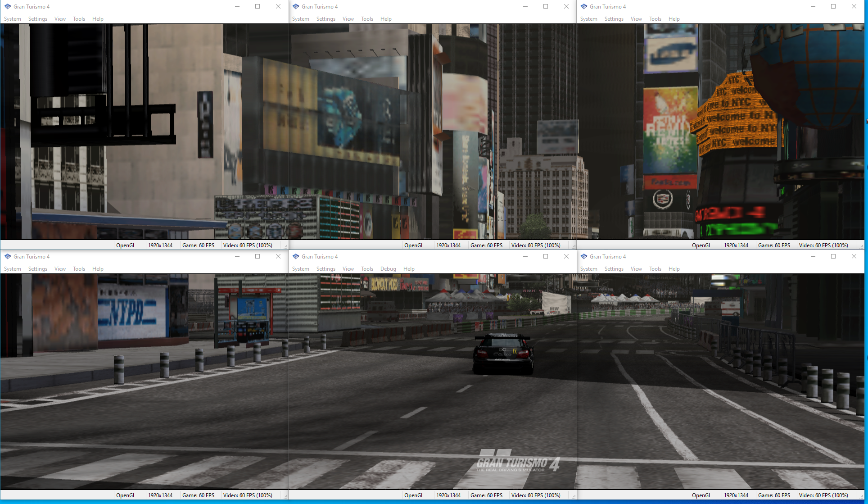Maximize the top-left Gran Turismo 4 window
868x504 pixels.
(258, 6)
